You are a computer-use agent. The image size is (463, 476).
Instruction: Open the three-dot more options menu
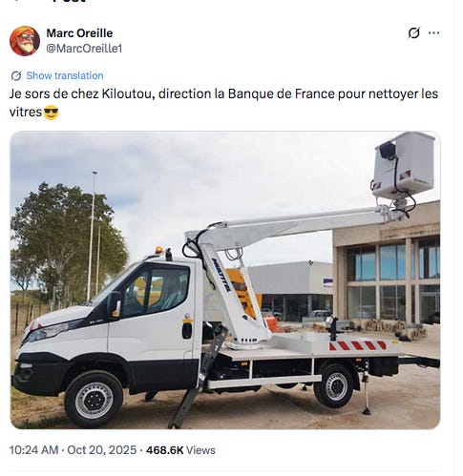433,32
